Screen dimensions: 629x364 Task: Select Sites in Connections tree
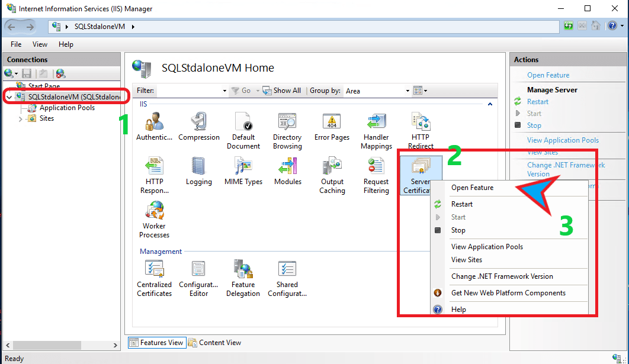click(47, 118)
